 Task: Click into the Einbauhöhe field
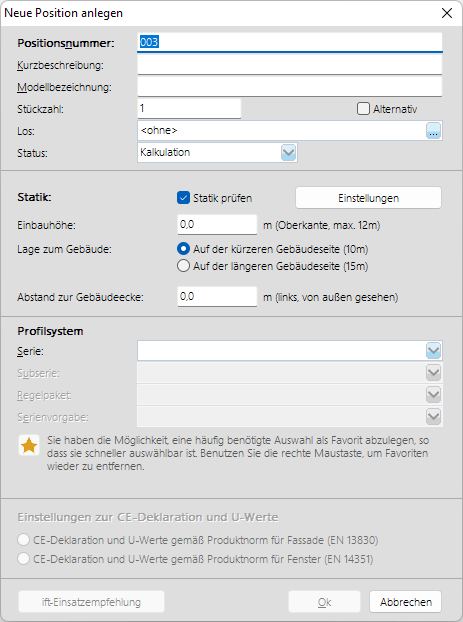click(x=217, y=225)
